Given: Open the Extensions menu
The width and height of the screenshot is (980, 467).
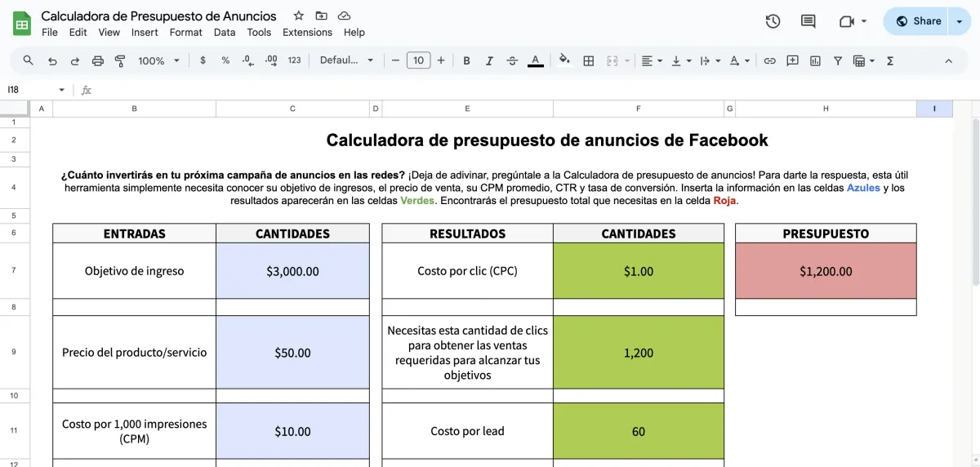Looking at the screenshot, I should [307, 33].
